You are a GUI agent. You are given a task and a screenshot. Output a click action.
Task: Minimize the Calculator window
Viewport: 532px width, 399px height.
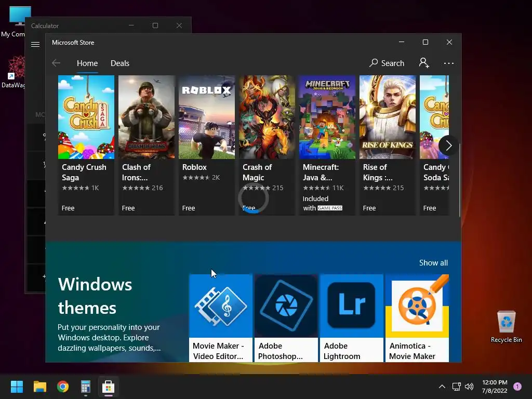pyautogui.click(x=131, y=25)
